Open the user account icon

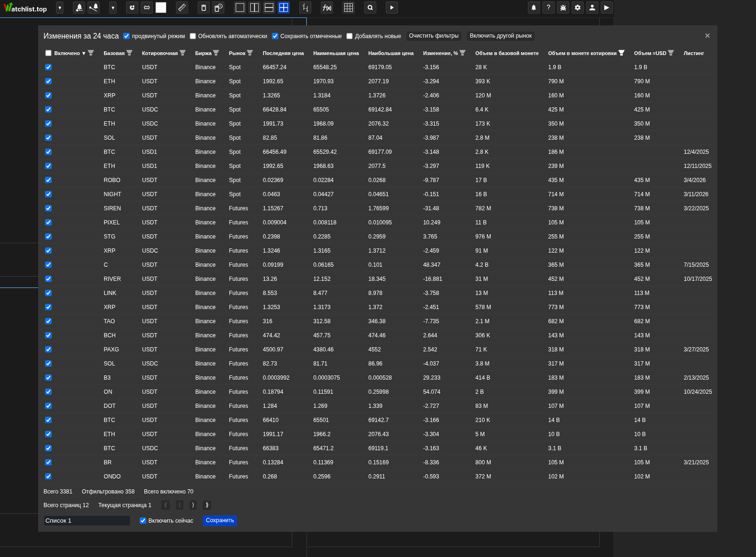592,8
